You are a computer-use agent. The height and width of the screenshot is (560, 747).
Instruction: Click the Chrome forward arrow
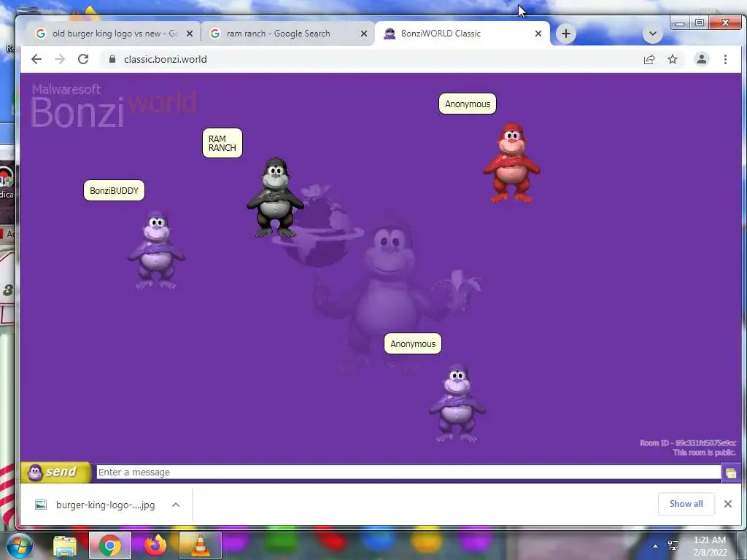(x=60, y=59)
